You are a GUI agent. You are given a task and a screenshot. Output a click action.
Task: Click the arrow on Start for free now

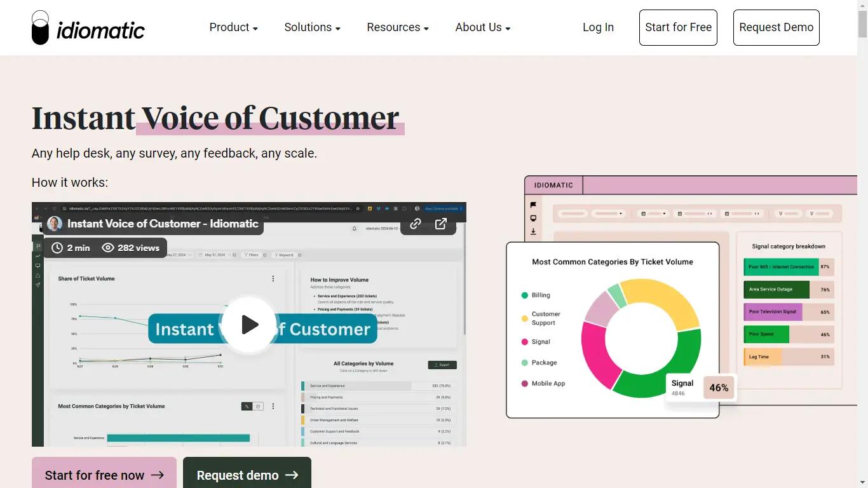coord(158,475)
